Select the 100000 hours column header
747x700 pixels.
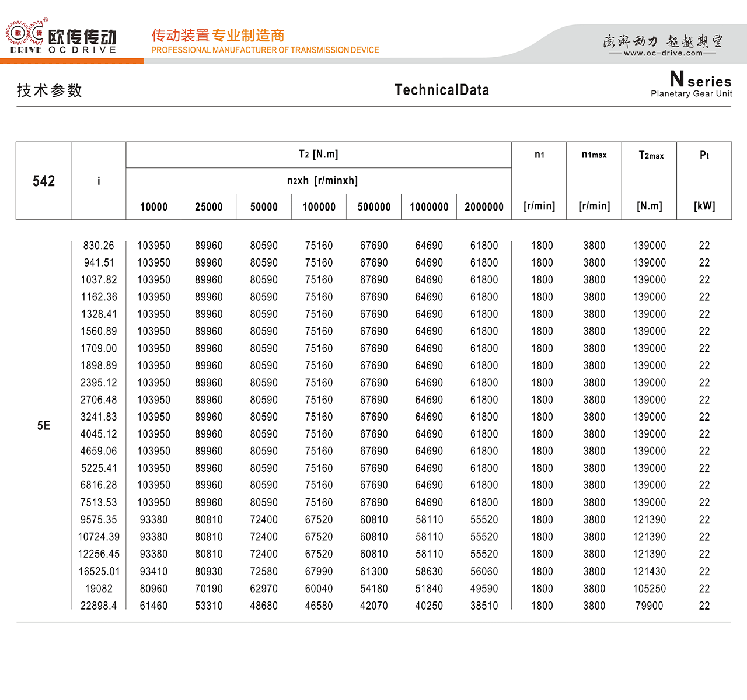pos(319,207)
